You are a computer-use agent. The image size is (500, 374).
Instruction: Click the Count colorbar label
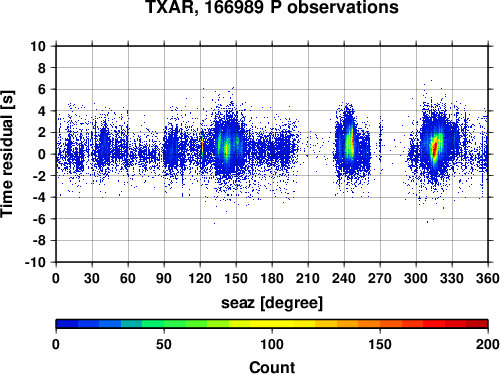[272, 368]
